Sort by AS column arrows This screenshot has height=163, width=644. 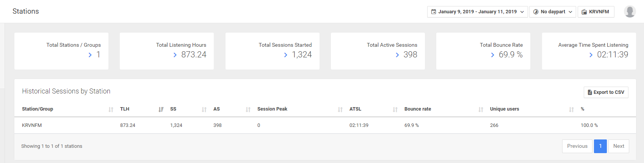point(248,109)
